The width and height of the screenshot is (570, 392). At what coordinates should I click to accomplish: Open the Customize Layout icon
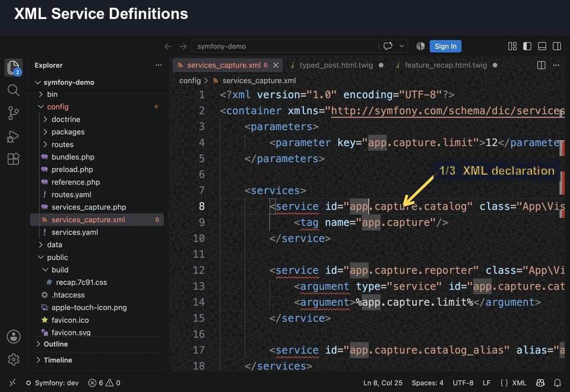click(x=512, y=46)
